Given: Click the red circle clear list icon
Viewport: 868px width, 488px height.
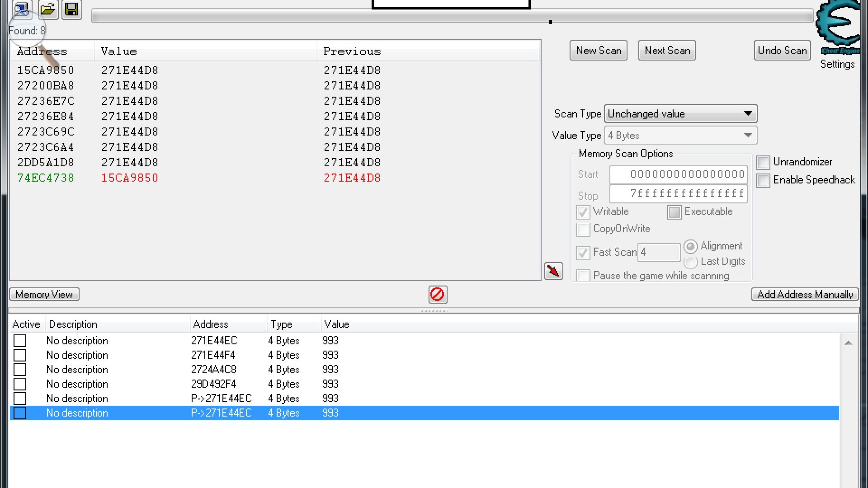Looking at the screenshot, I should [437, 295].
